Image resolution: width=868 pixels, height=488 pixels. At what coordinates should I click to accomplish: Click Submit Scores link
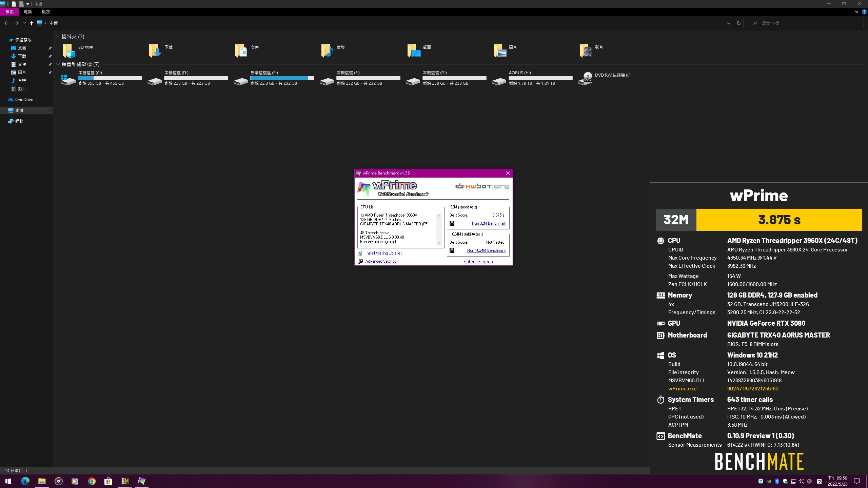click(478, 262)
